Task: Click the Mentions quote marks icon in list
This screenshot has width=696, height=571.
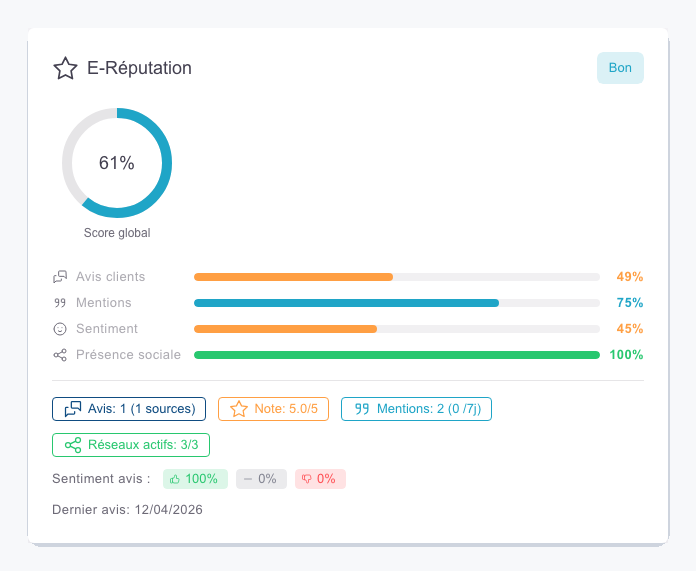Action: click(60, 303)
